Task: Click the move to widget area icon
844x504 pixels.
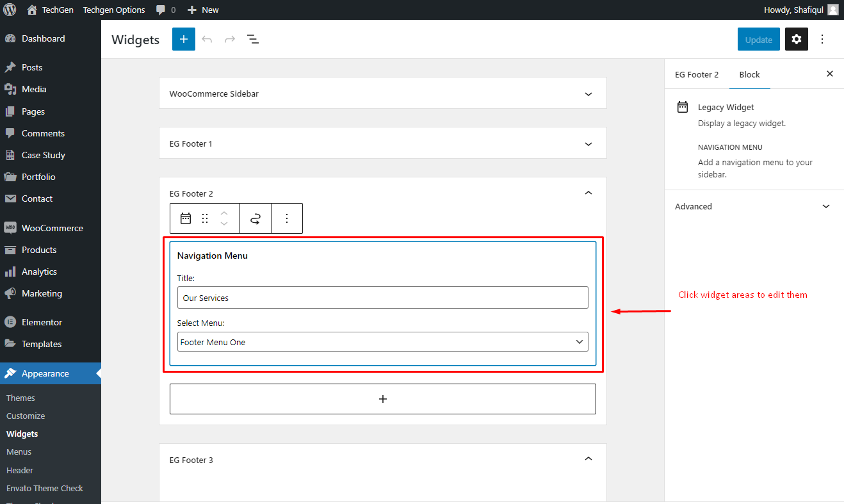Action: [256, 218]
